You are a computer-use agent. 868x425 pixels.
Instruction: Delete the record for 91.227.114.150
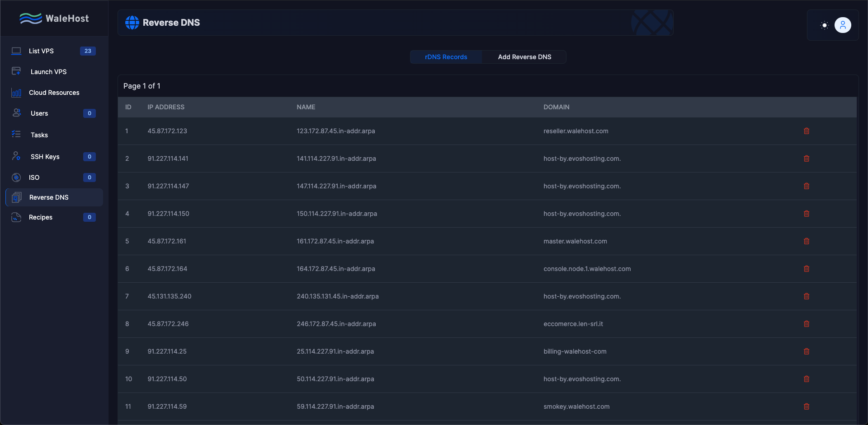pyautogui.click(x=807, y=214)
